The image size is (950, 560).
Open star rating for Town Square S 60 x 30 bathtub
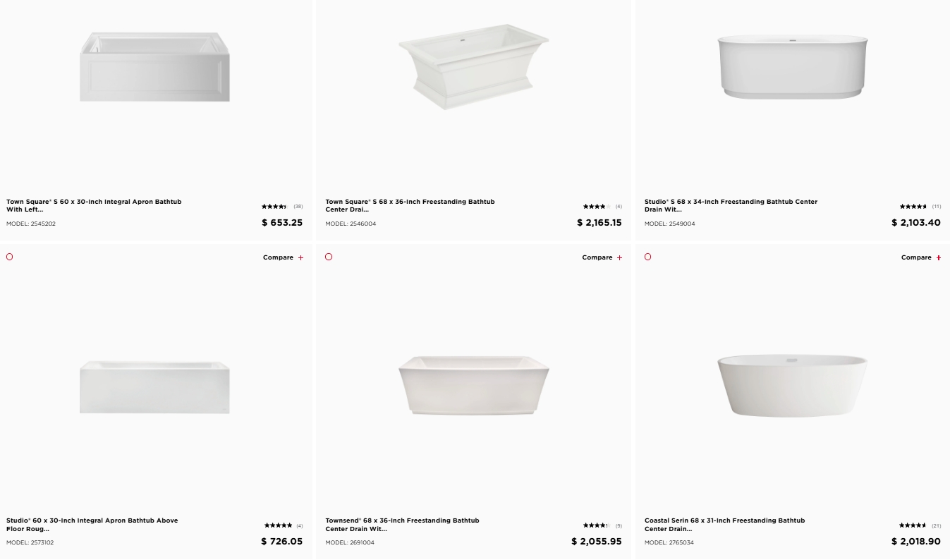coord(274,207)
